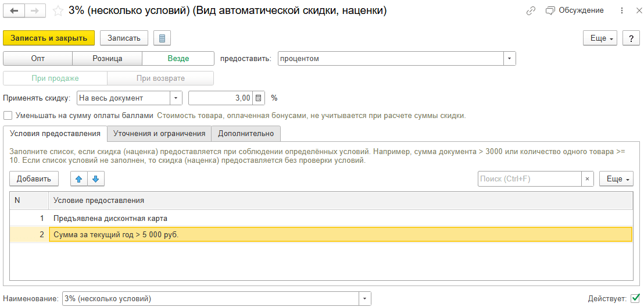
Task: Click the search field 'Поиск (Ctrl+F)'
Action: coord(529,179)
